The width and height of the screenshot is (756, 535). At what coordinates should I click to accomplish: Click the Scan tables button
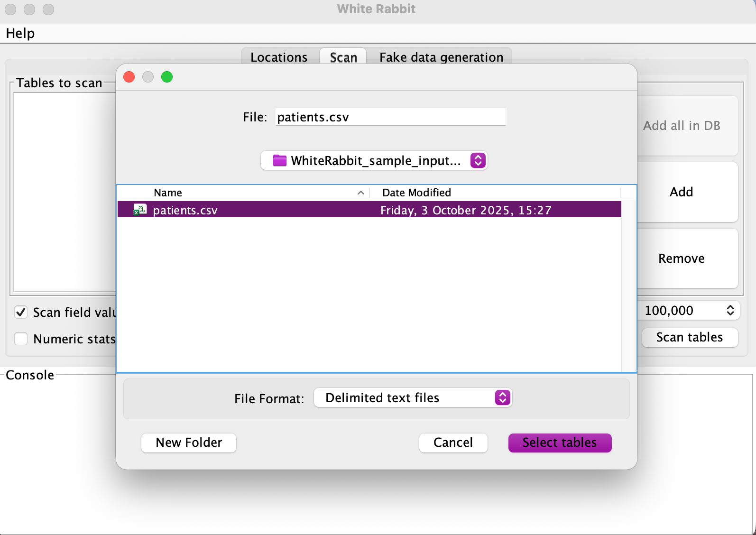click(690, 337)
